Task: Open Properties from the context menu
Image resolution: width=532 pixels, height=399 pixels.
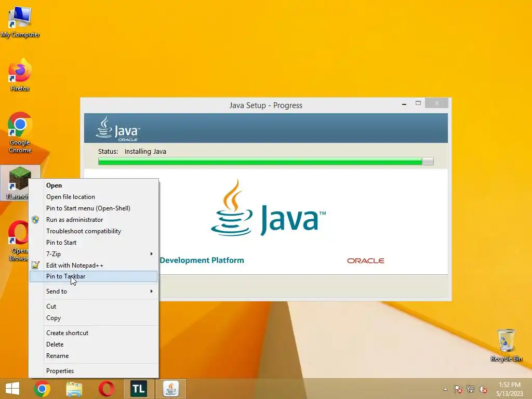Action: [94, 371]
